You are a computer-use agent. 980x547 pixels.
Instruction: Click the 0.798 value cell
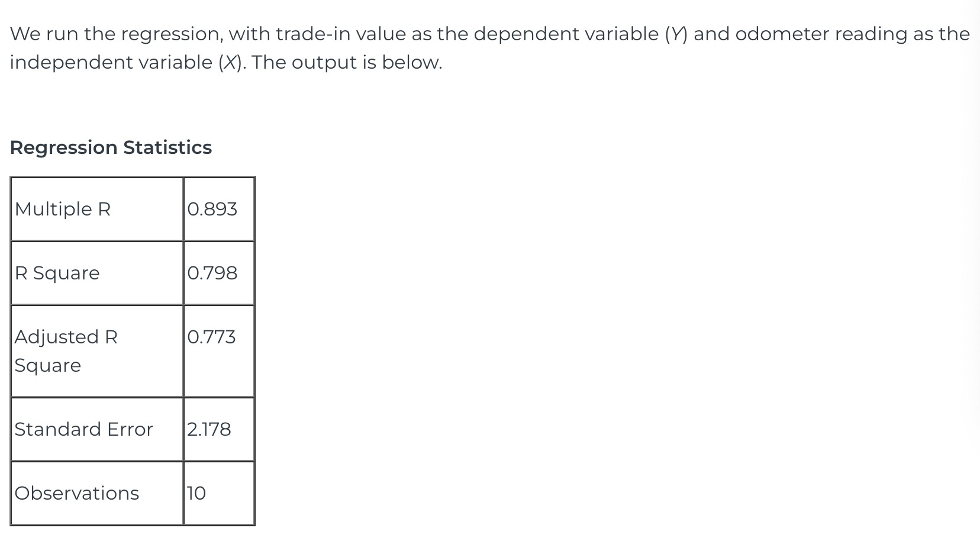[219, 273]
